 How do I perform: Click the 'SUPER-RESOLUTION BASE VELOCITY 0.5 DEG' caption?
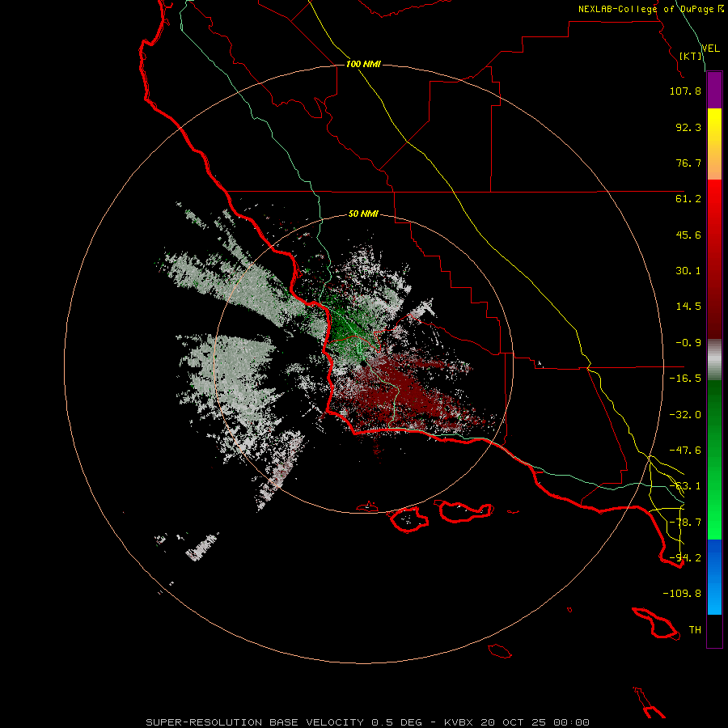pos(284,722)
